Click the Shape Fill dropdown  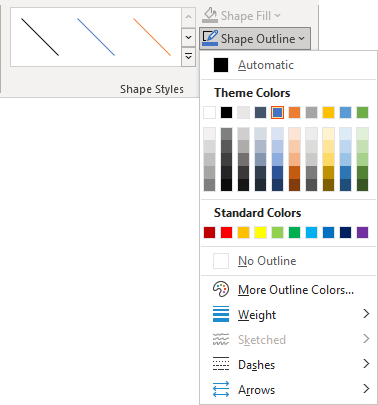[242, 15]
